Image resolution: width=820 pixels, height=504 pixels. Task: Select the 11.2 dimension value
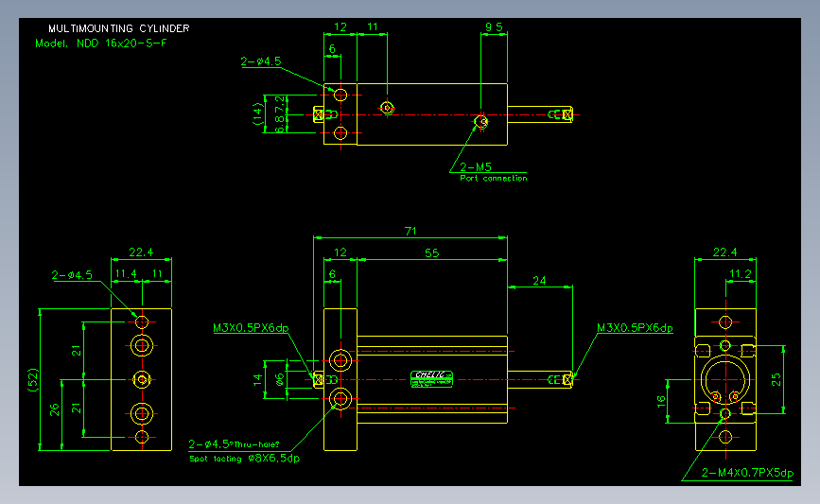[740, 273]
